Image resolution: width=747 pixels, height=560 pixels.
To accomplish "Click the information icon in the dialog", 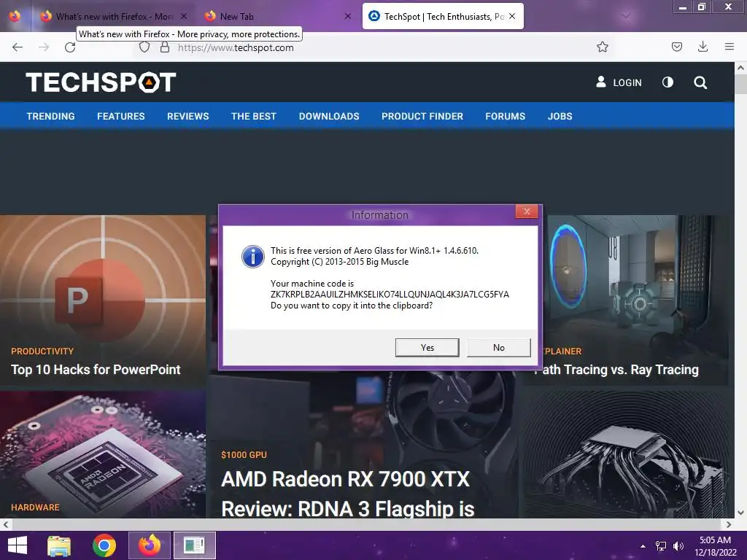I will pyautogui.click(x=253, y=256).
